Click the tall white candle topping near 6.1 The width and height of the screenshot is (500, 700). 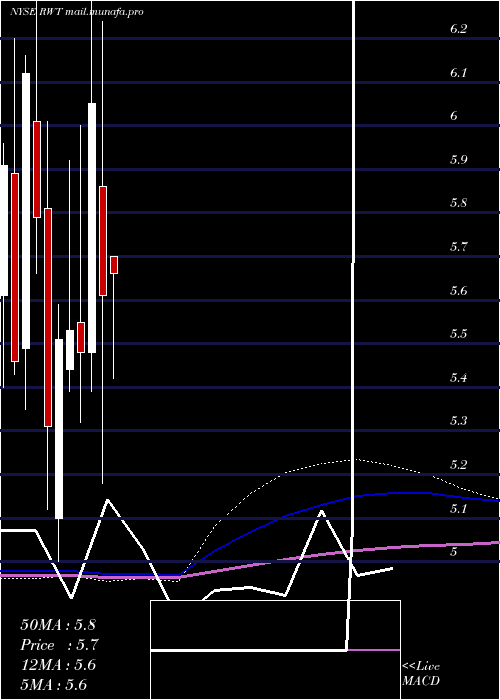click(x=26, y=211)
